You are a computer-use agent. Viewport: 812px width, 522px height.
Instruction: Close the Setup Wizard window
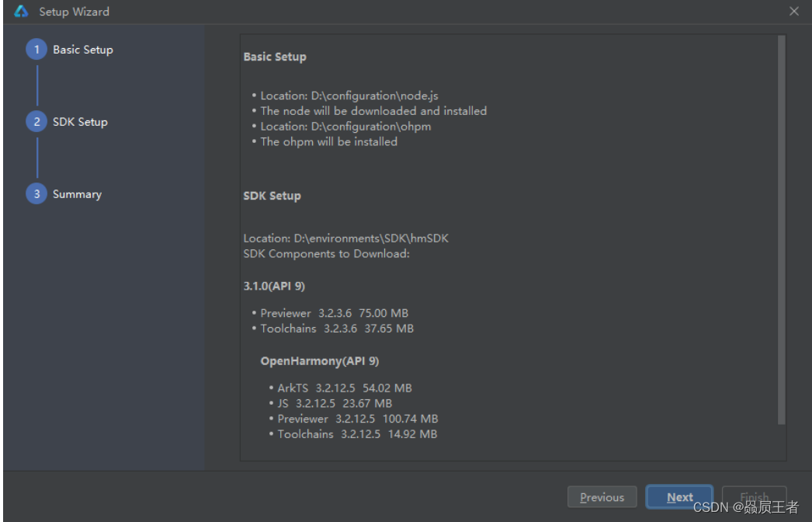coord(794,11)
